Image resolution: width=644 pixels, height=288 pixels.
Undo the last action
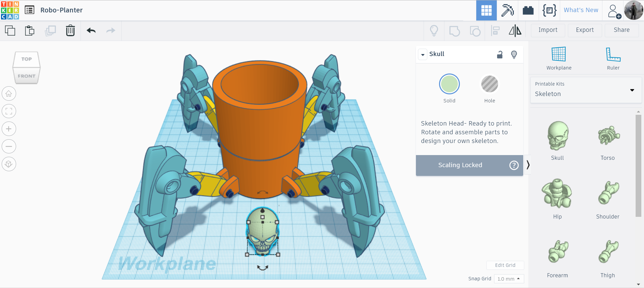coord(91,31)
